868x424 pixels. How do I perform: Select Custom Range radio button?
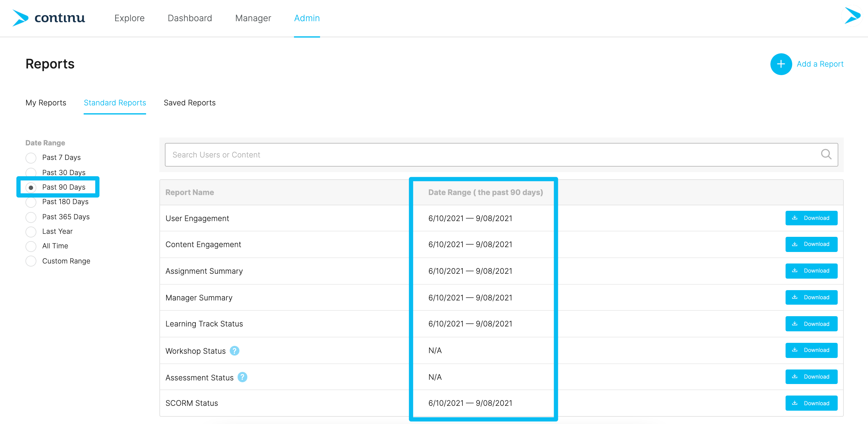click(31, 261)
